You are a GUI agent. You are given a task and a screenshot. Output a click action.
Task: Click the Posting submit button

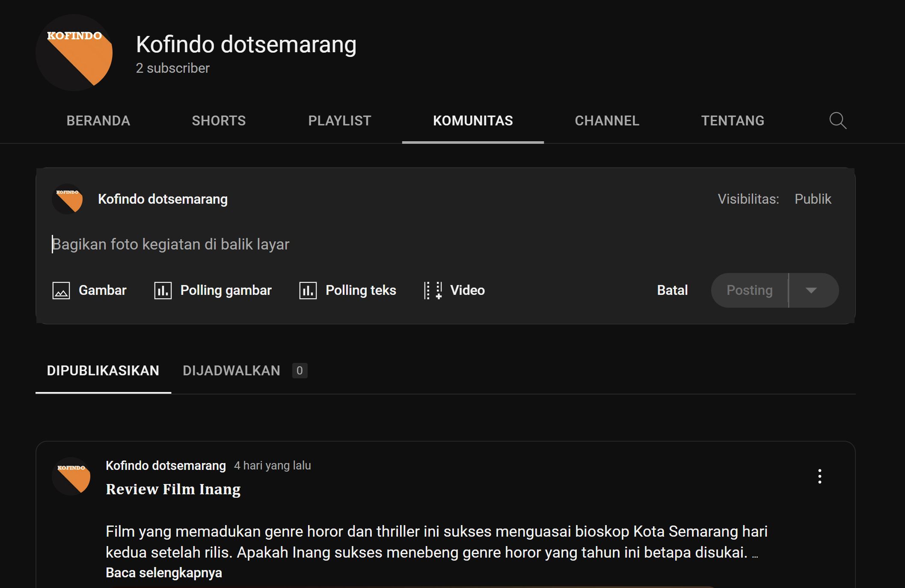coord(749,291)
